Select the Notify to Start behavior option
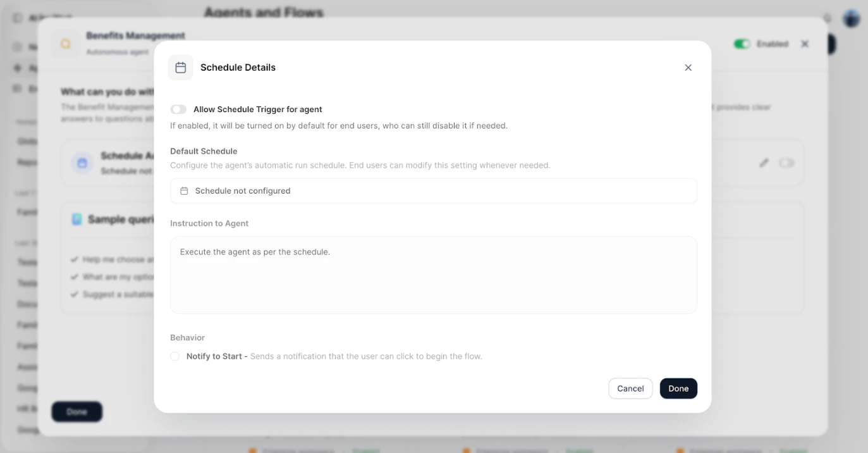 [x=175, y=356]
